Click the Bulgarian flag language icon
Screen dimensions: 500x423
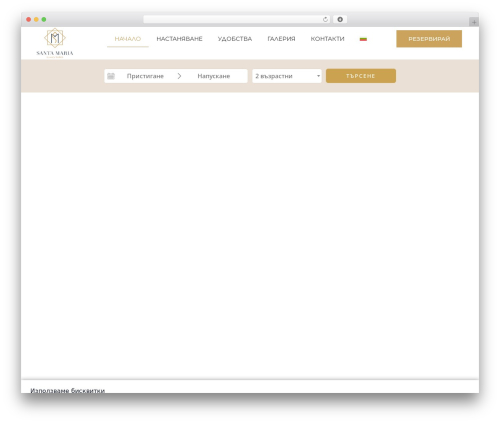pos(363,39)
